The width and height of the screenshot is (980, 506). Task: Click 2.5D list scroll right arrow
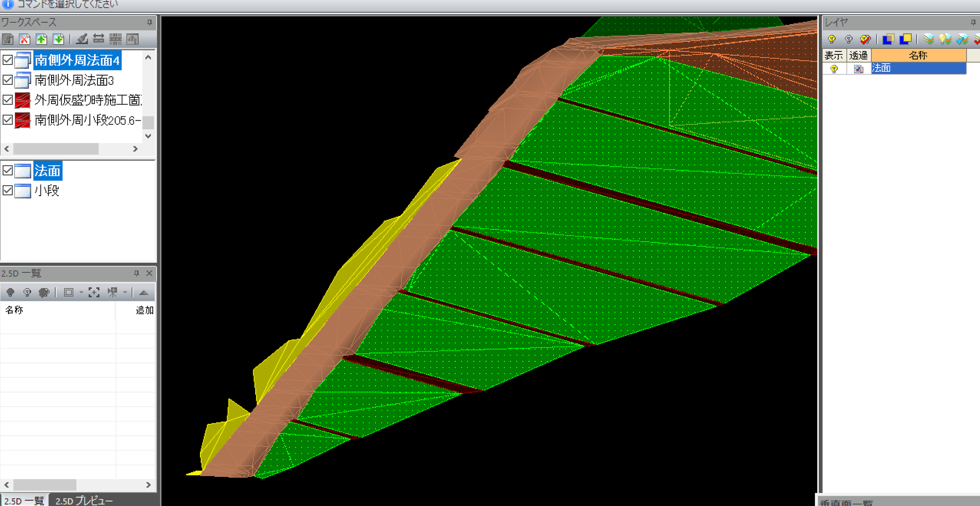point(148,485)
